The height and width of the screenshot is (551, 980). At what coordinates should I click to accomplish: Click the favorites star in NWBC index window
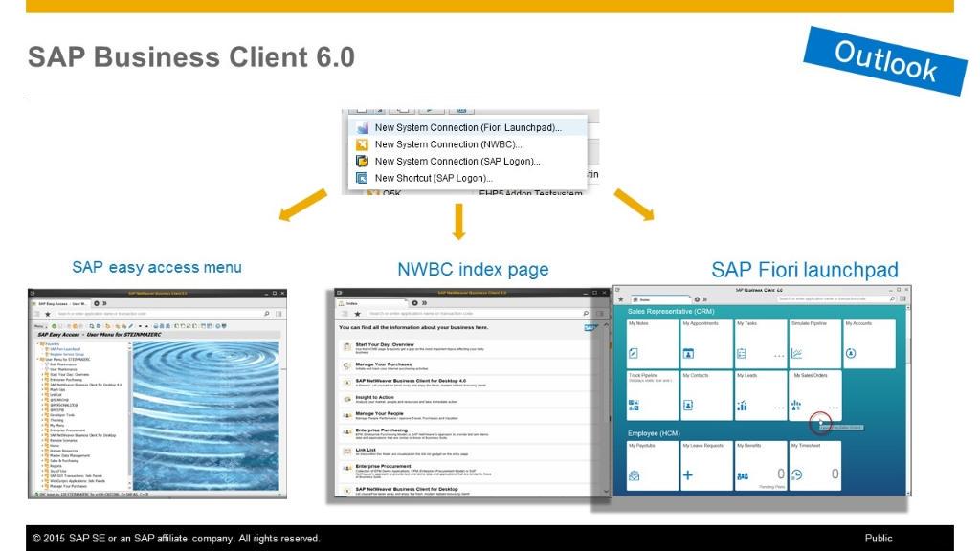(358, 314)
